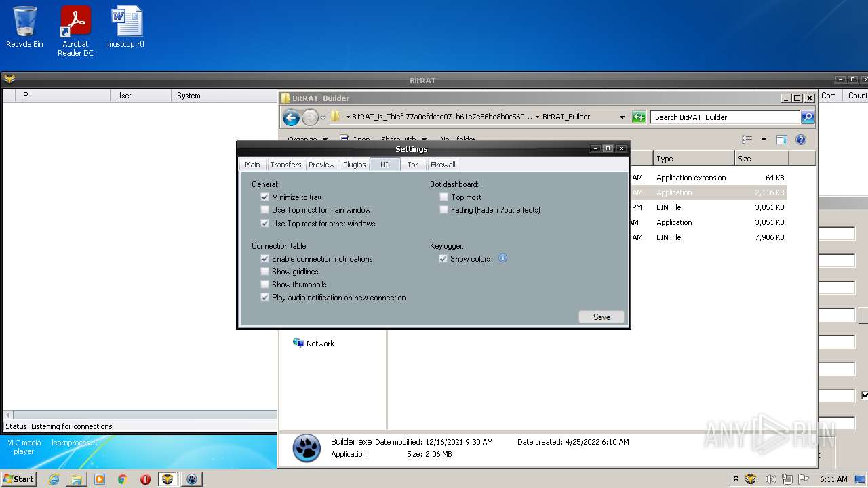The height and width of the screenshot is (488, 868).
Task: Click the BitRAT logo in main title bar
Action: pos(9,79)
